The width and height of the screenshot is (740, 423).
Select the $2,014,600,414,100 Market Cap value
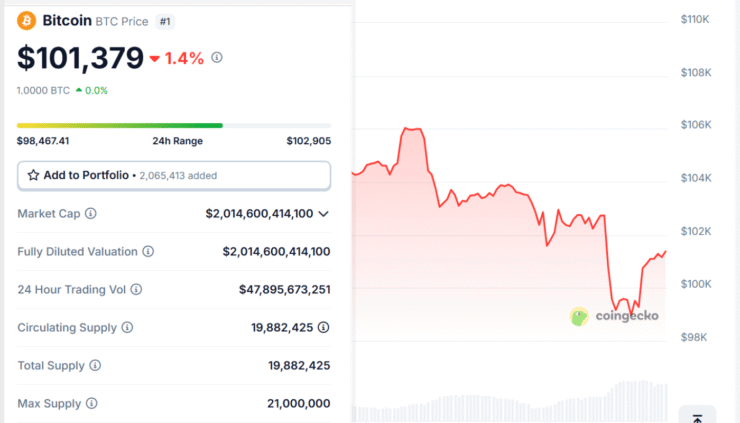point(259,214)
